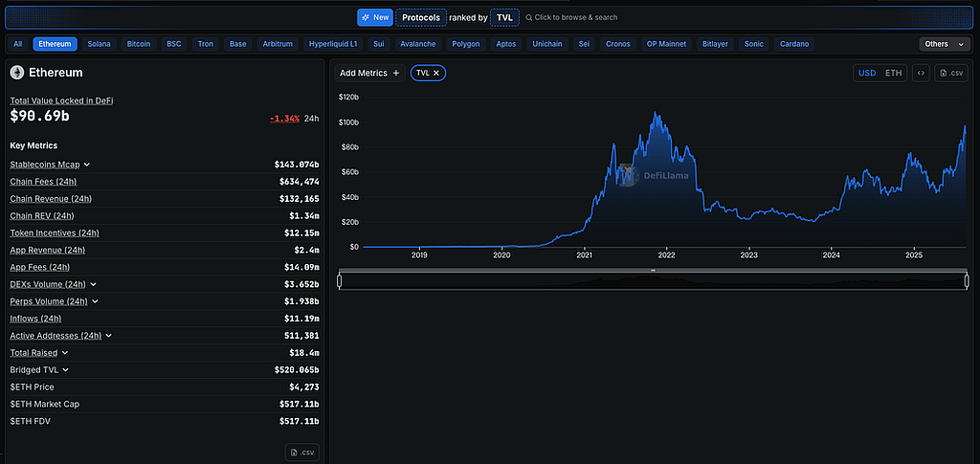Switch chart denomination to ETH
This screenshot has height=464, width=980.
coord(893,73)
